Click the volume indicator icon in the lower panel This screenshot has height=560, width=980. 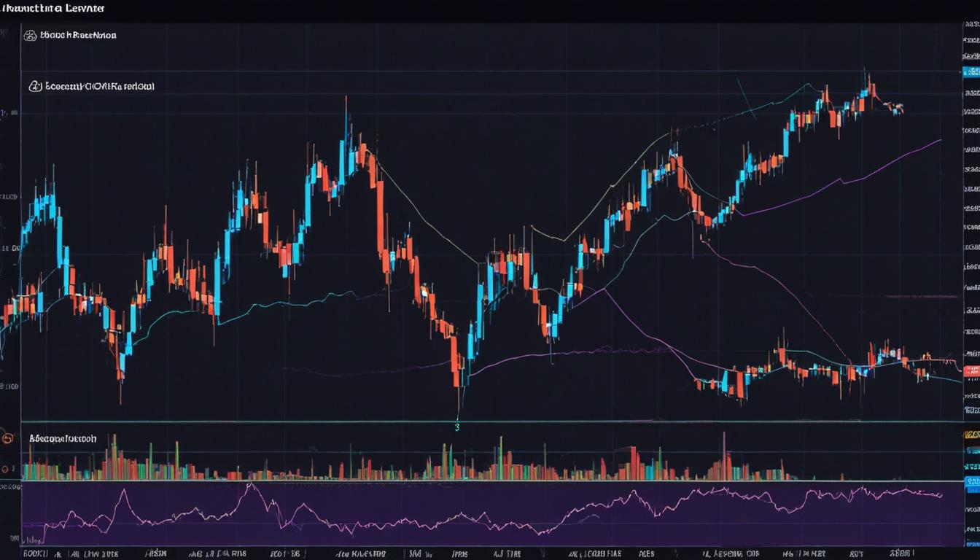(6, 438)
